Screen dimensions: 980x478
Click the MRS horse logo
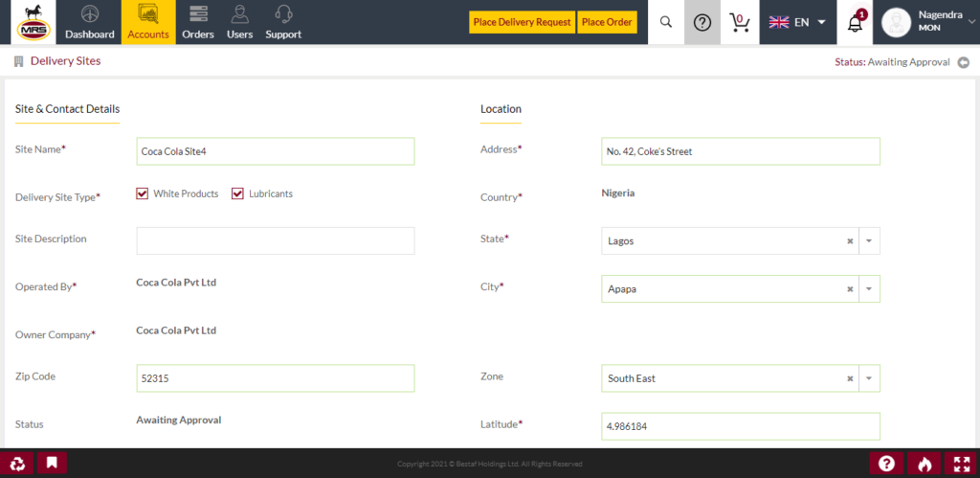point(33,22)
